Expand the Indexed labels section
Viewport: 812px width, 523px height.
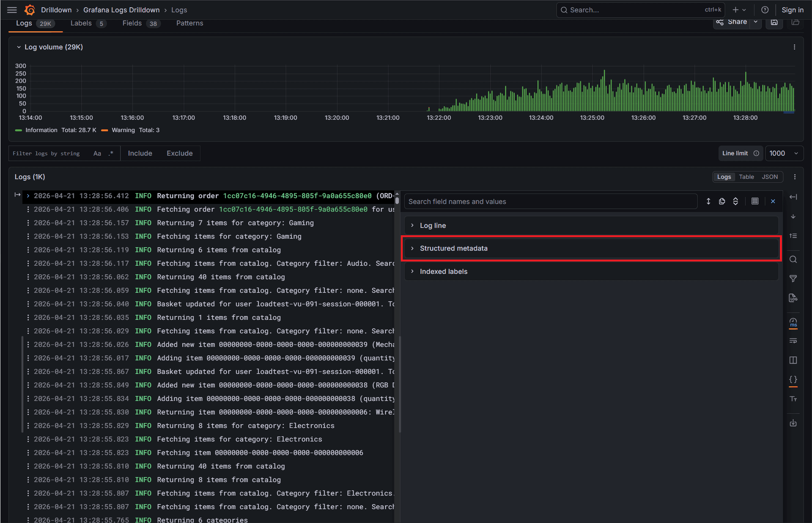coord(444,271)
